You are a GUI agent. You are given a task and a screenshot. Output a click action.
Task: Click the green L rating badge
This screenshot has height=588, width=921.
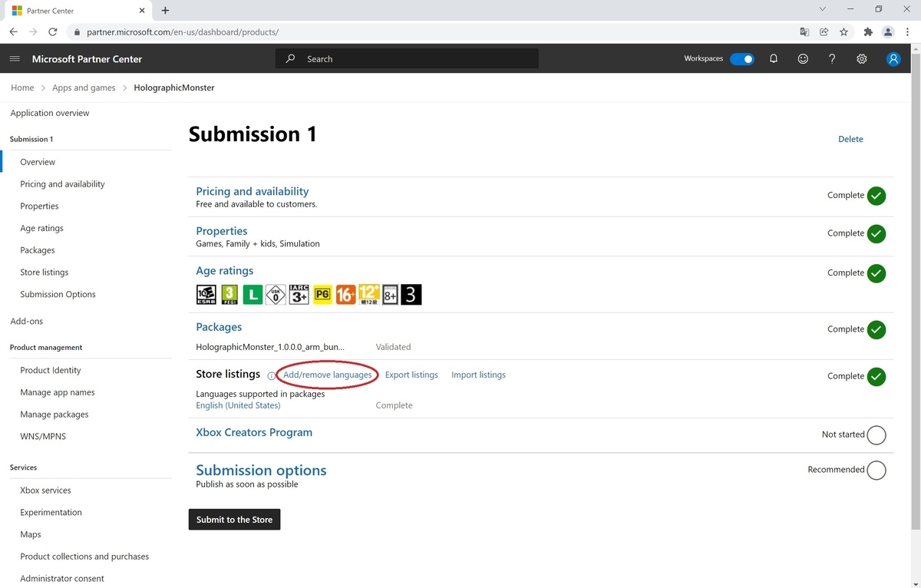253,295
